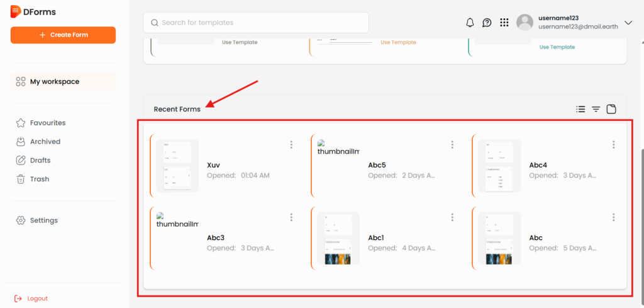Click the filter icon in Recent Forms

pyautogui.click(x=596, y=109)
